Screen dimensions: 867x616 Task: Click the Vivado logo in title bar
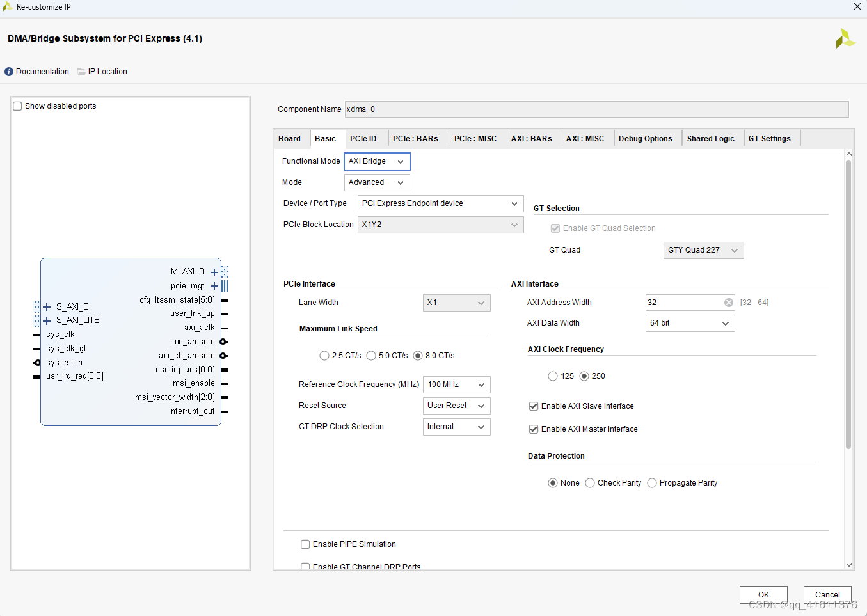[8, 6]
